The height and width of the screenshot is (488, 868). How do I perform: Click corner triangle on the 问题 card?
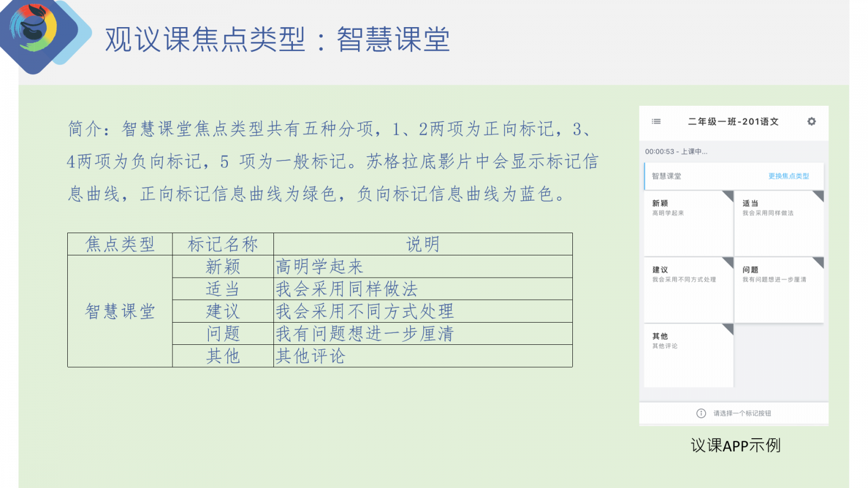click(x=819, y=262)
